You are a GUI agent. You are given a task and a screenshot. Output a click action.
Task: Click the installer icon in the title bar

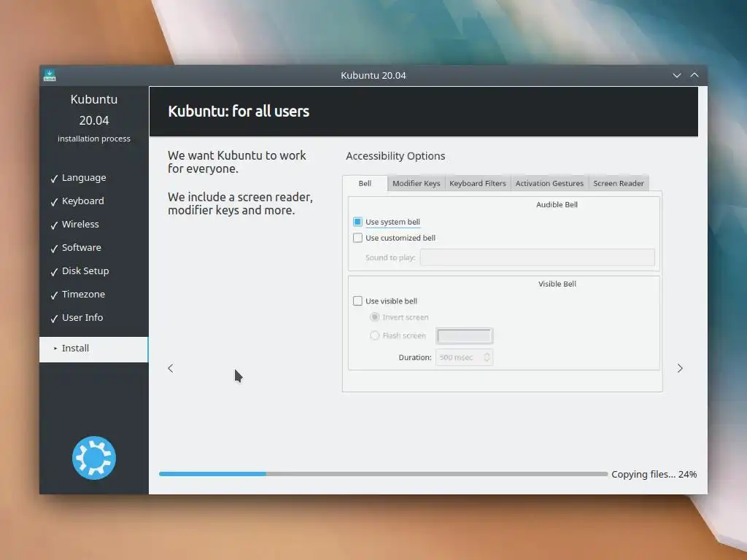50,75
